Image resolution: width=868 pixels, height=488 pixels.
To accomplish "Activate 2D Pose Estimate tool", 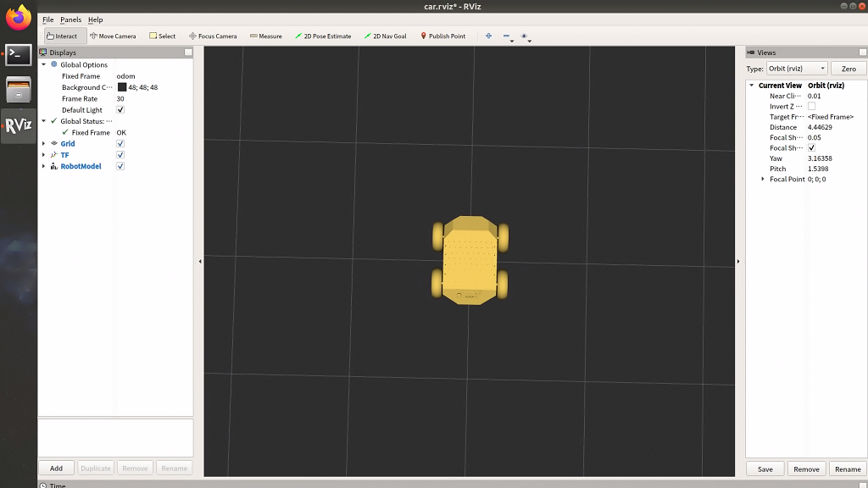I will pos(322,36).
